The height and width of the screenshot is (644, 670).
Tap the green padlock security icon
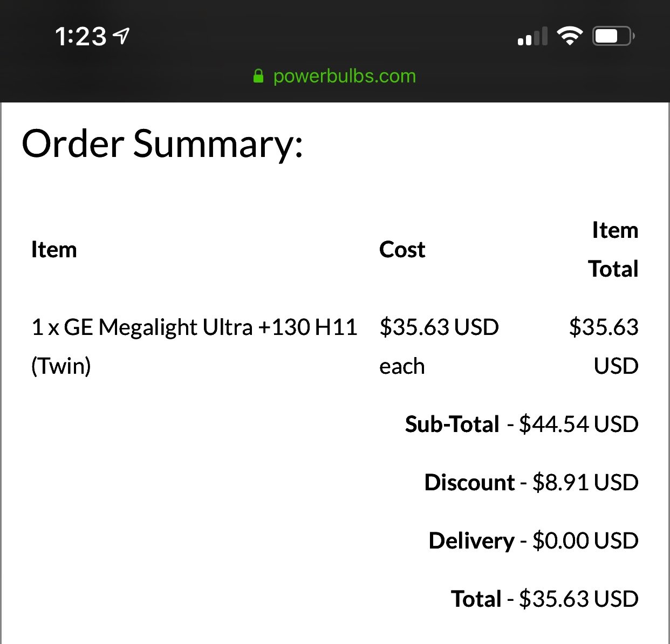[x=258, y=76]
